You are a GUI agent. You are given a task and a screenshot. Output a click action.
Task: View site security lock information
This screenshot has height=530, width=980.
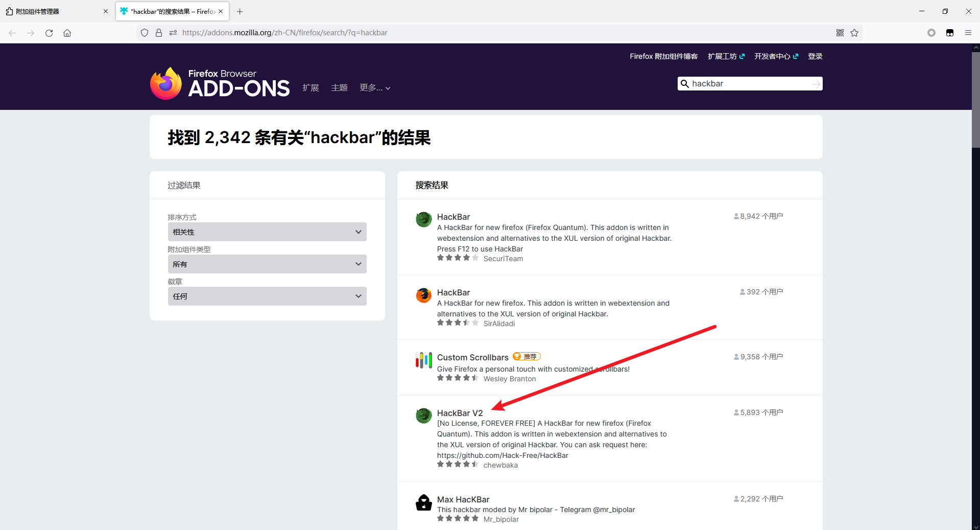click(159, 33)
